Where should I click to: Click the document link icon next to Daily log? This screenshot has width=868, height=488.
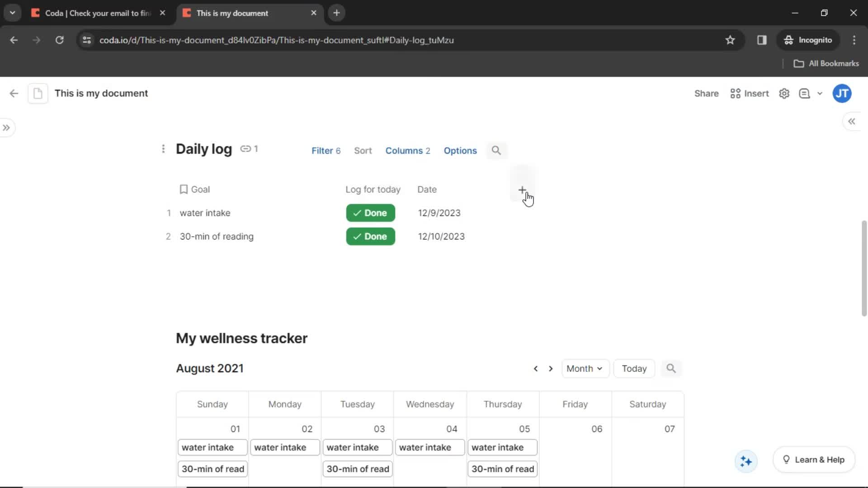pos(245,149)
